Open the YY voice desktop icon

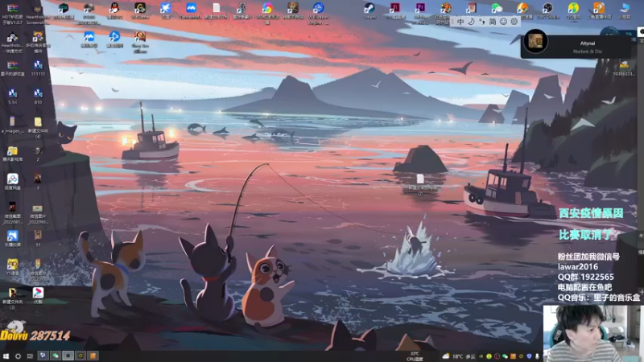[x=12, y=265]
